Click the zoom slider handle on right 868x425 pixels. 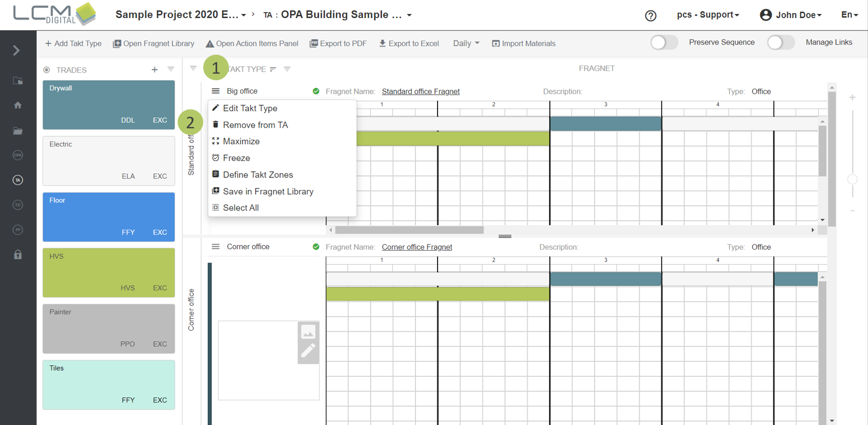[x=852, y=179]
